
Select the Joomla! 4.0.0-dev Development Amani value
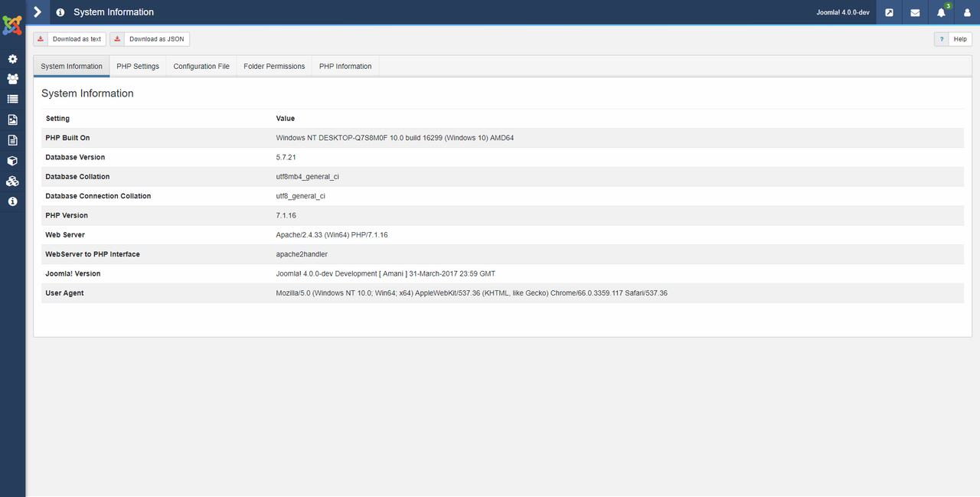386,273
